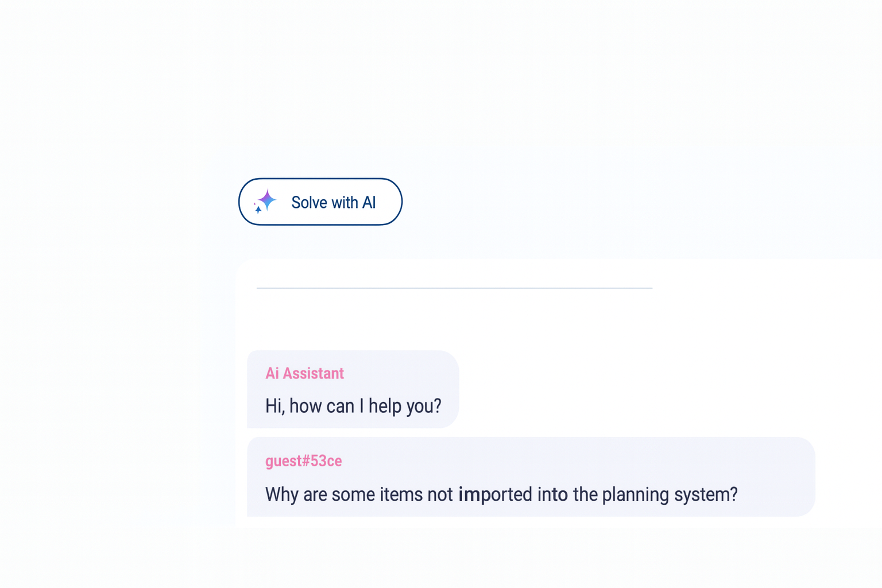Image resolution: width=882 pixels, height=588 pixels.
Task: Click the question about items not imported
Action: (x=501, y=494)
